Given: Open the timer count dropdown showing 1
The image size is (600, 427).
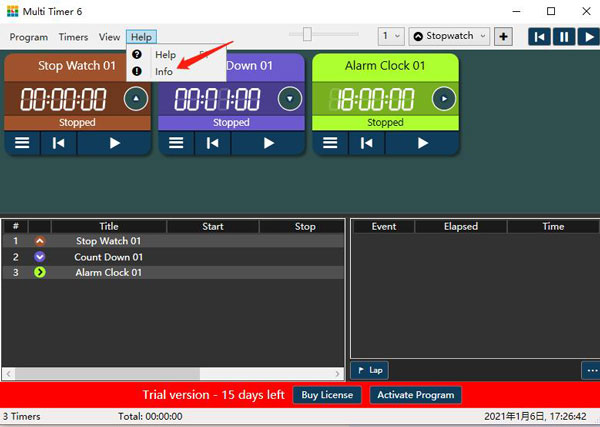Looking at the screenshot, I should 391,36.
